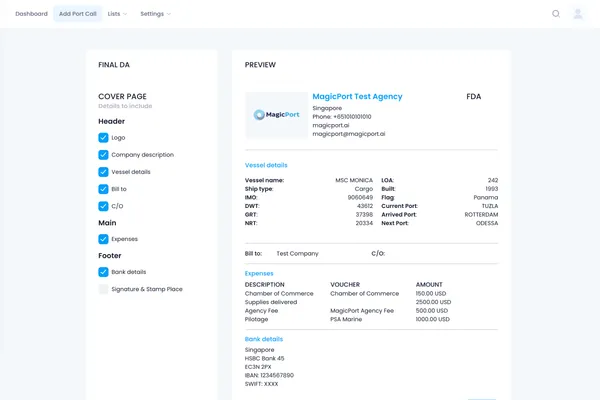Click the MagicPort logo in preview
Viewport: 600px width, 400px height.
click(x=276, y=114)
